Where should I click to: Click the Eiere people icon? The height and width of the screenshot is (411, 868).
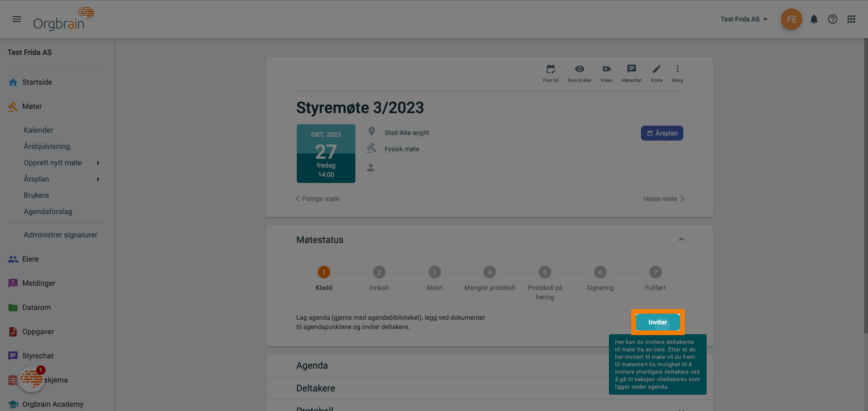(x=13, y=259)
